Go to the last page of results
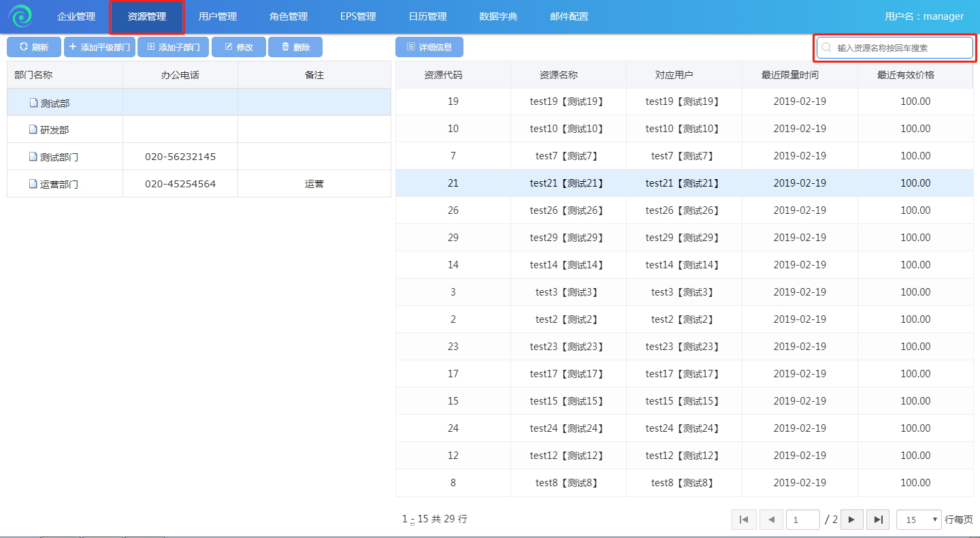The height and width of the screenshot is (538, 980). pyautogui.click(x=879, y=520)
